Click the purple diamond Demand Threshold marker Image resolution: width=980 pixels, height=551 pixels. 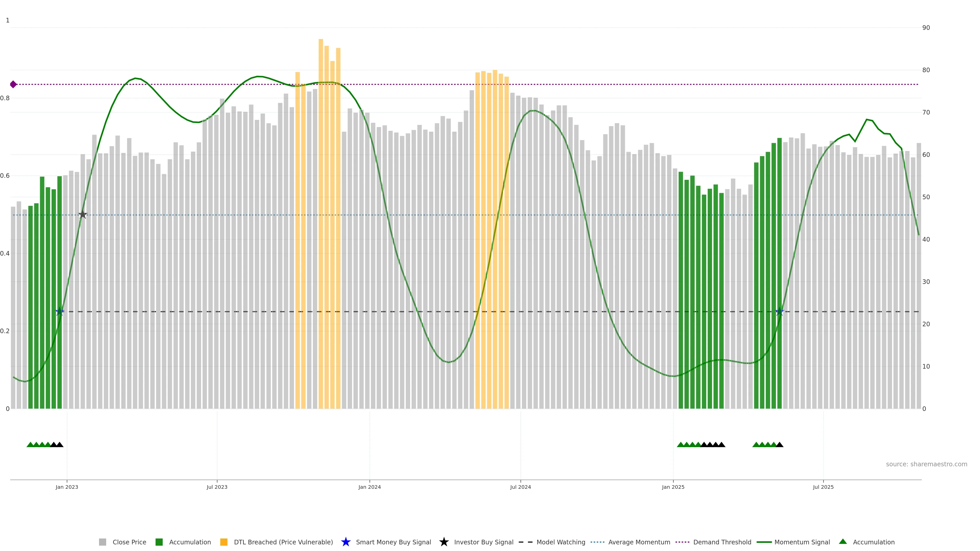tap(13, 84)
